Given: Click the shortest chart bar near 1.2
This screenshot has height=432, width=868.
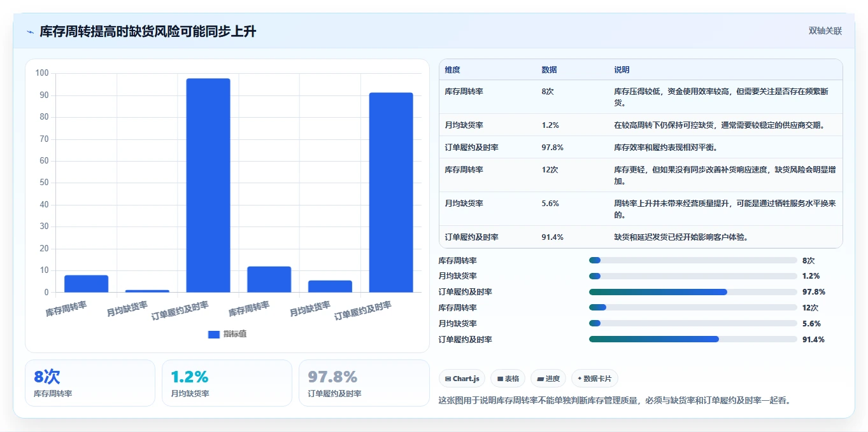Looking at the screenshot, I should pos(147,291).
